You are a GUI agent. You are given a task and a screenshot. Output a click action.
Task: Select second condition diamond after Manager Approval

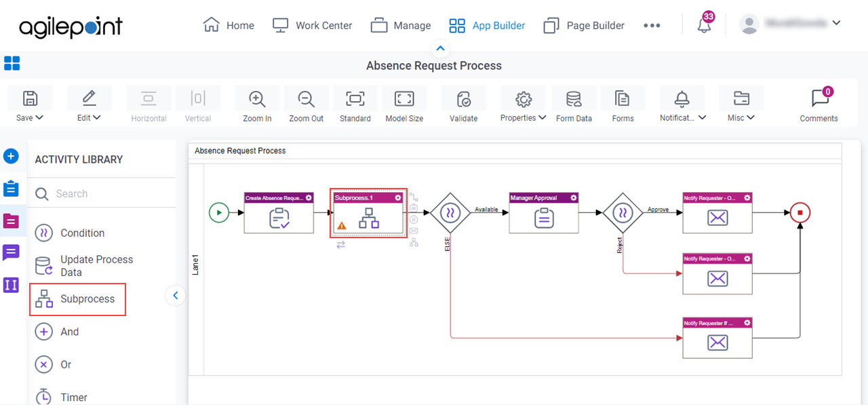tap(623, 212)
